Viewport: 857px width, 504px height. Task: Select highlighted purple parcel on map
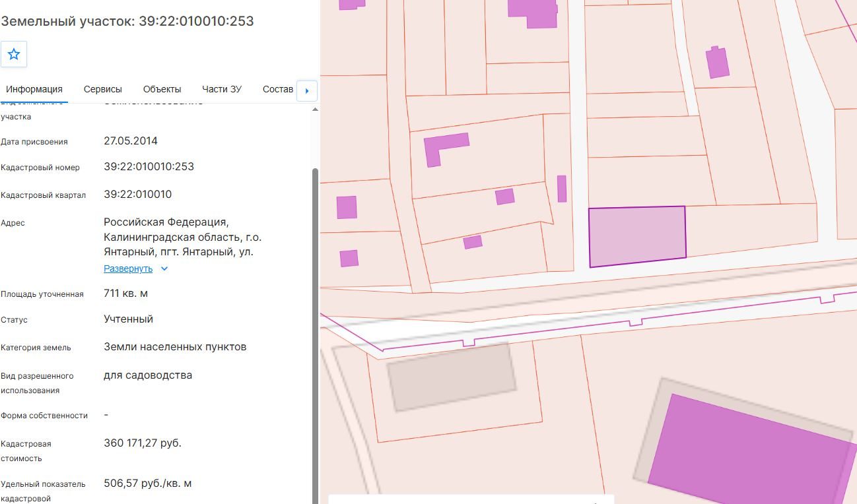pyautogui.click(x=637, y=236)
